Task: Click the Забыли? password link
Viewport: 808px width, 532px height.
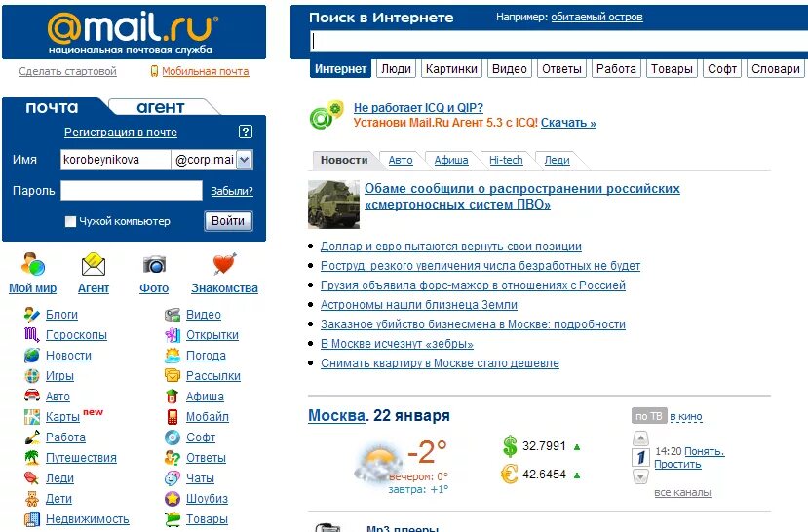Action: [x=232, y=191]
